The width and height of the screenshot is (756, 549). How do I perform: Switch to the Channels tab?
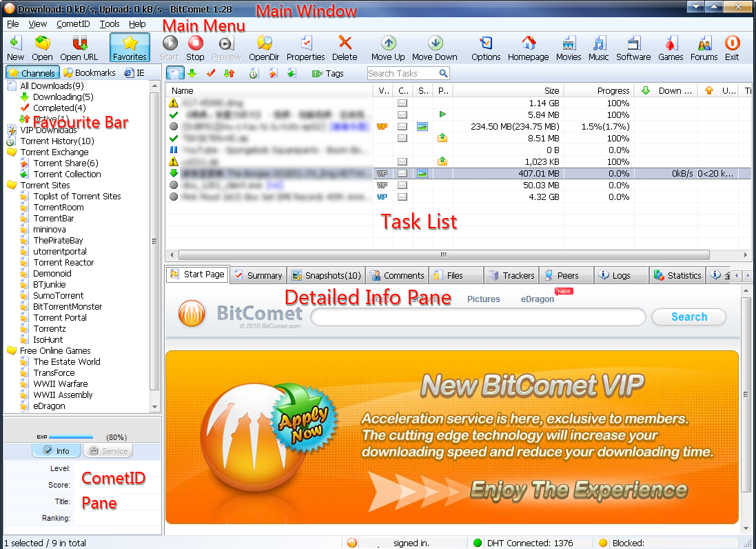point(33,73)
